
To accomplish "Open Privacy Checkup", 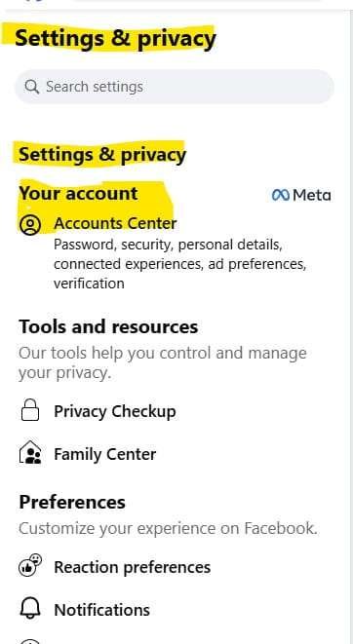I will click(115, 411).
